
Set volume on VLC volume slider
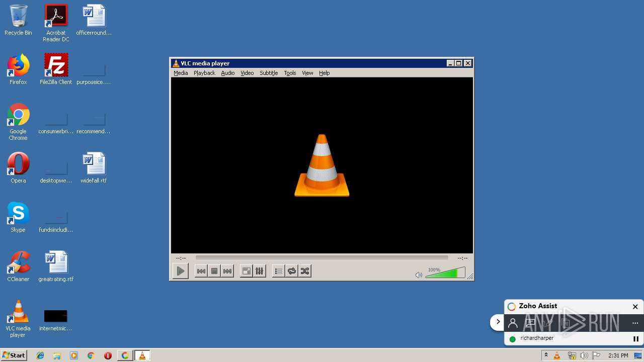(445, 273)
